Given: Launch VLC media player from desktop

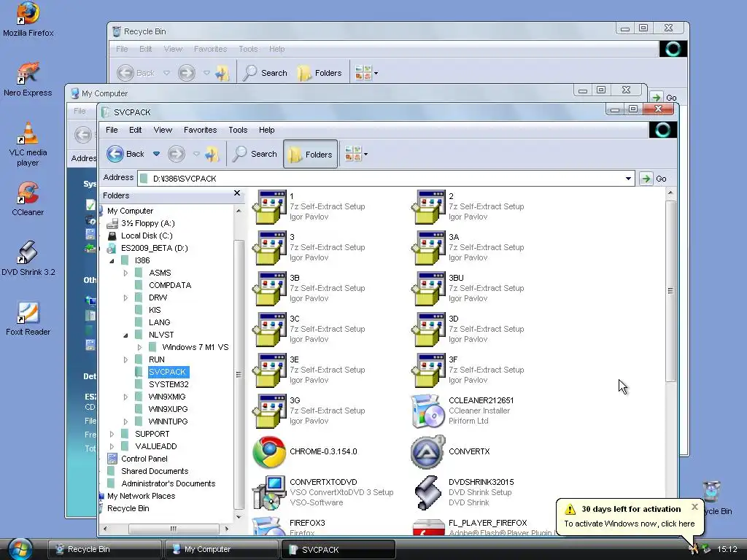Looking at the screenshot, I should (x=28, y=144).
